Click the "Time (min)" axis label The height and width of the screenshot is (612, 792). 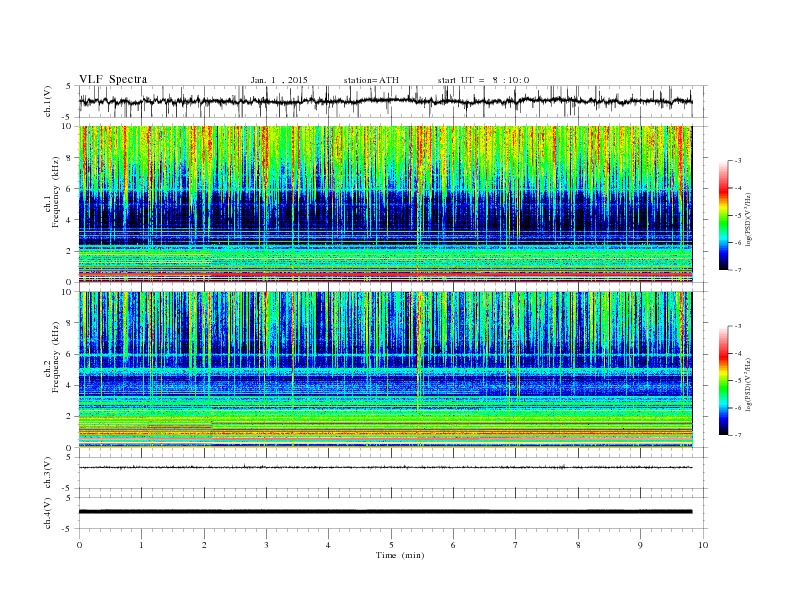coord(400,555)
